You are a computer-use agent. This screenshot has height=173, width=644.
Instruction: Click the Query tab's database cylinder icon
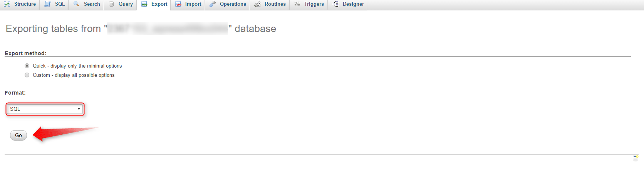coord(111,4)
